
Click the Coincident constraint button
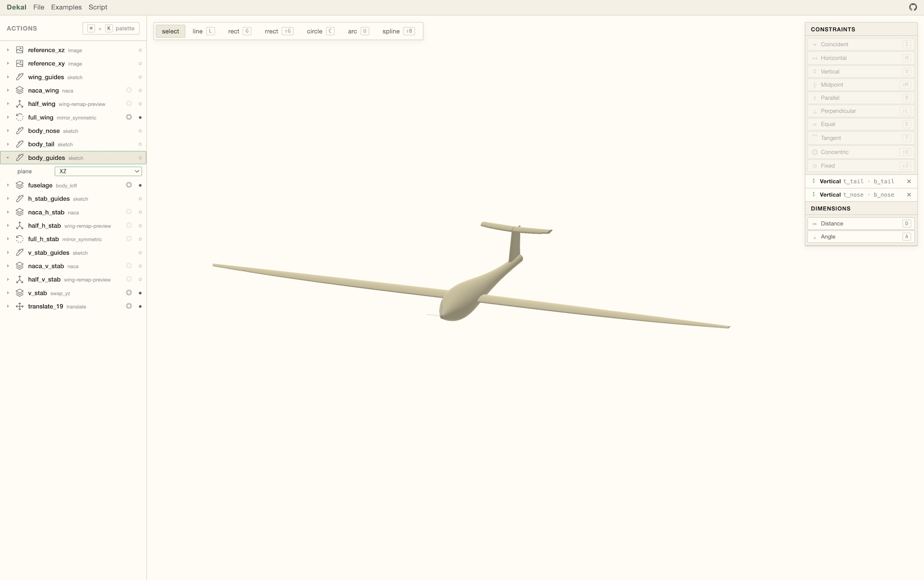(861, 44)
